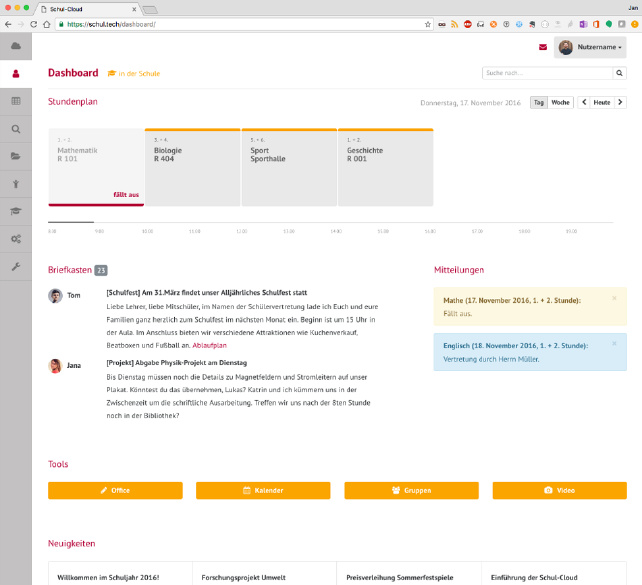Open the folder icon in the sidebar
The width and height of the screenshot is (642, 585).
point(16,156)
